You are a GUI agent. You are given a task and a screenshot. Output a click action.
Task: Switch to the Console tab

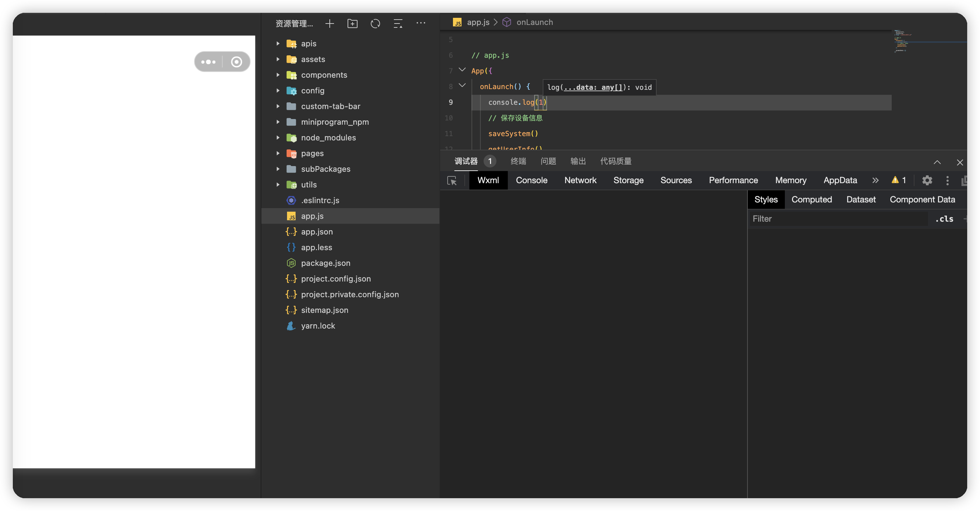tap(531, 180)
